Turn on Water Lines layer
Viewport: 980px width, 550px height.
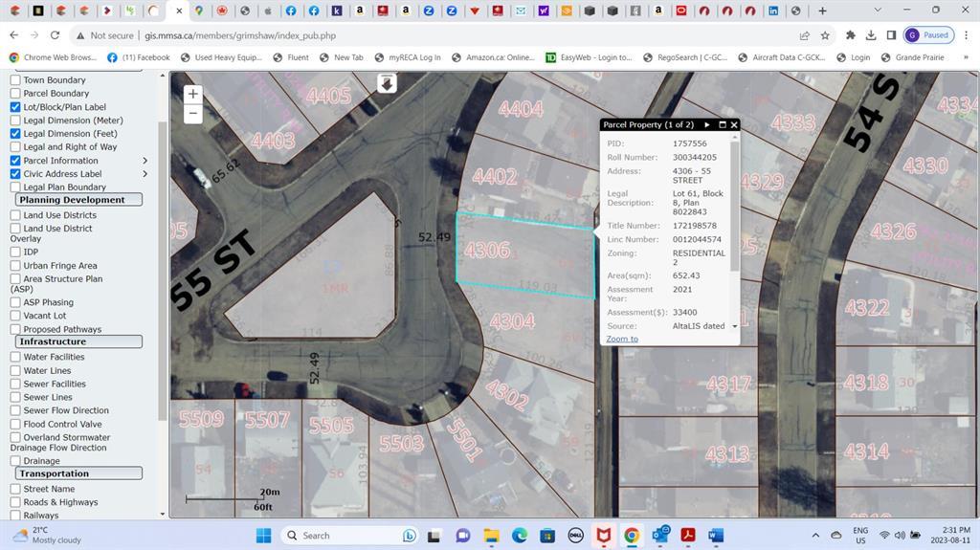(x=15, y=370)
